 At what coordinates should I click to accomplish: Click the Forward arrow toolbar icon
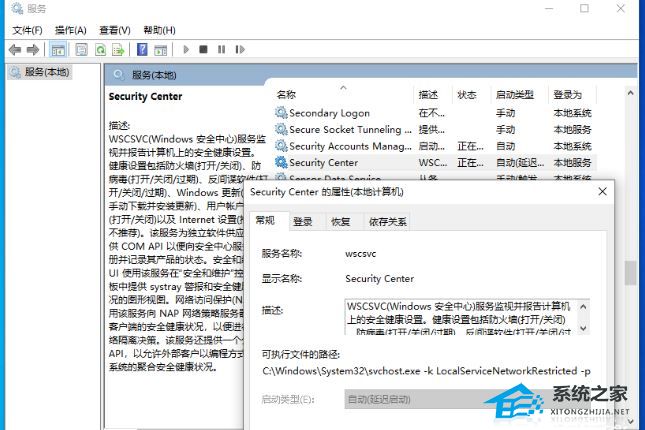coord(33,50)
